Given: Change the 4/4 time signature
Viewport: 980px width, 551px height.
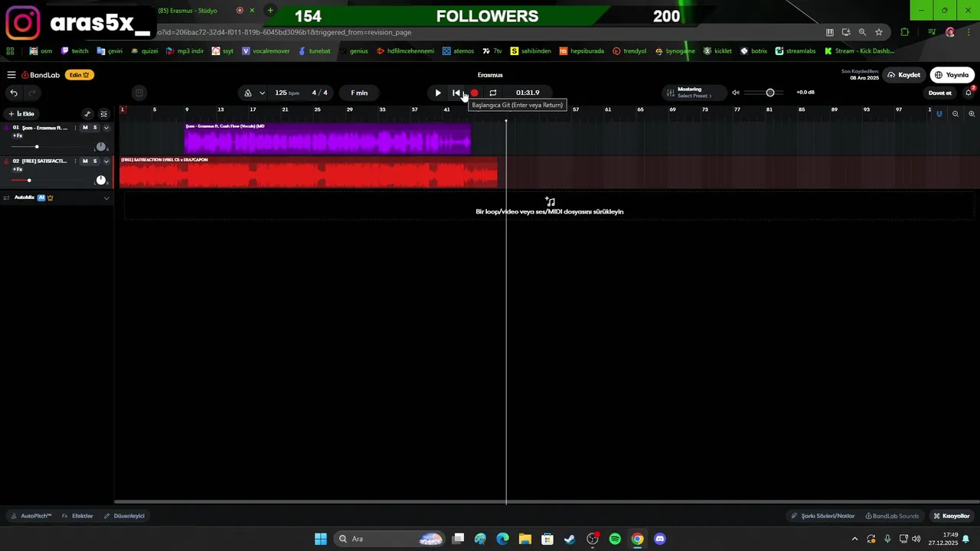Looking at the screenshot, I should [319, 93].
